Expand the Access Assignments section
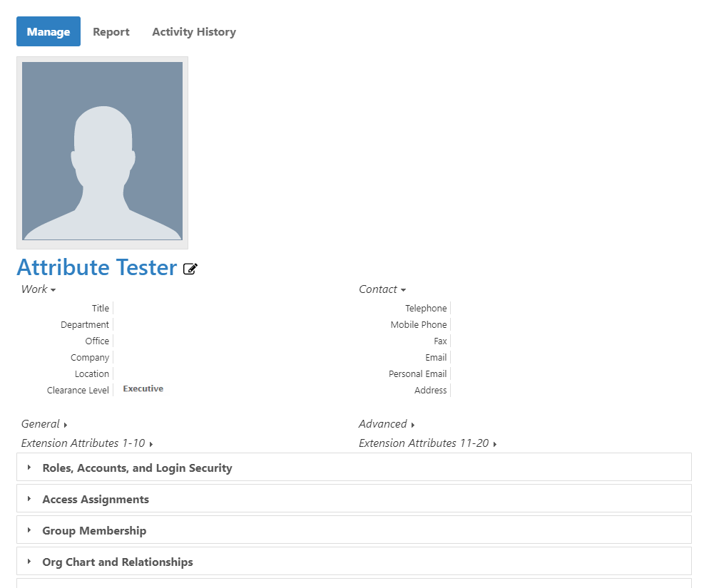 click(96, 499)
